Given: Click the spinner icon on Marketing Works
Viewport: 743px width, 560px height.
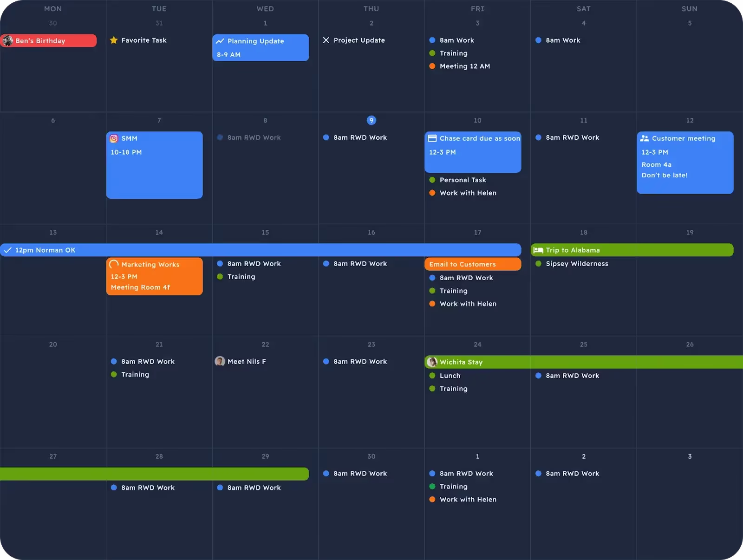Looking at the screenshot, I should click(114, 264).
